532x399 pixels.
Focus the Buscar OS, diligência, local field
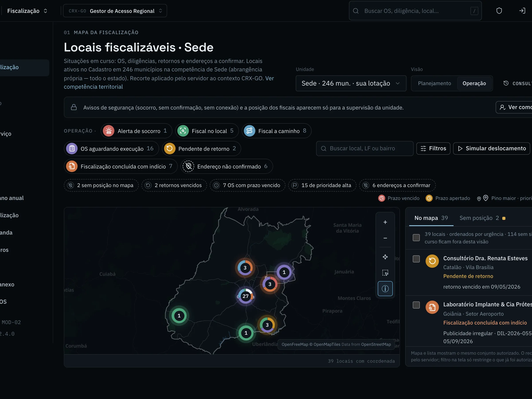[x=415, y=11]
